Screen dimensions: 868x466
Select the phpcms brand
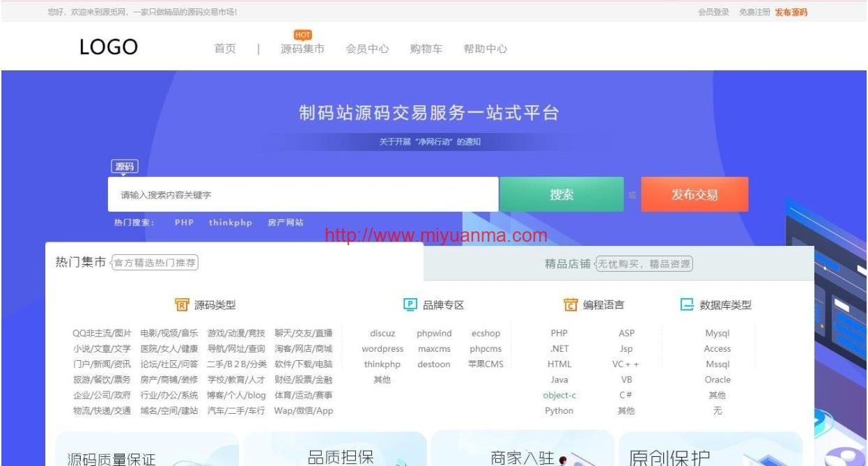point(486,348)
